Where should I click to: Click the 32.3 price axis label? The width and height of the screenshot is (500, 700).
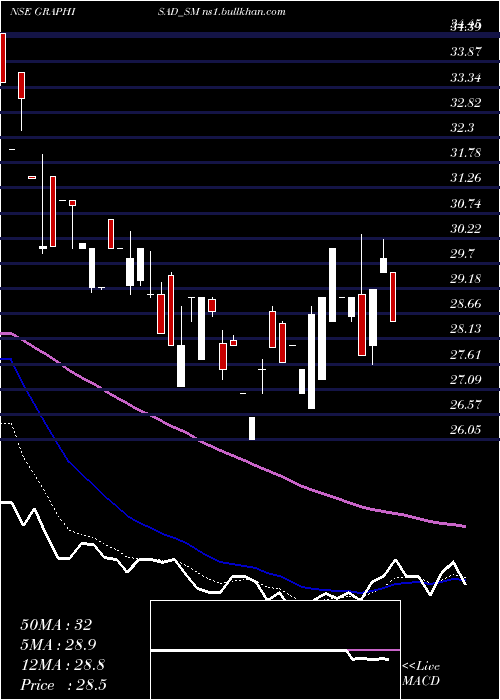462,128
